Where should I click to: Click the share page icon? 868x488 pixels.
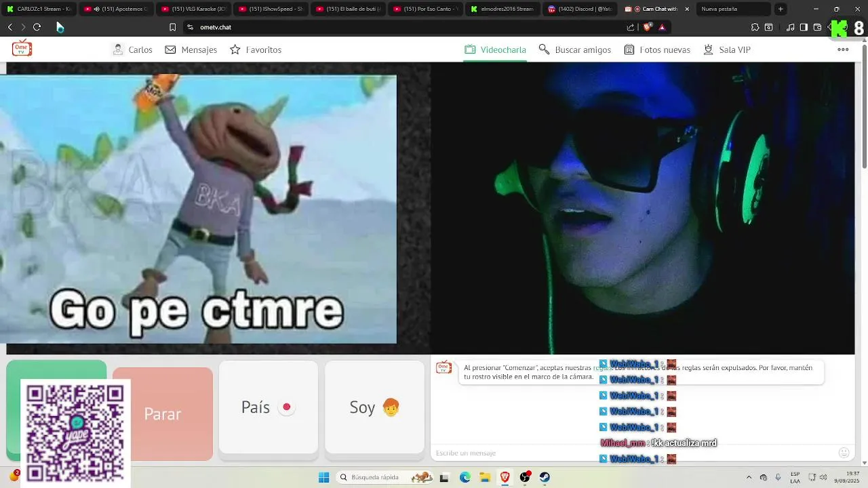click(x=631, y=27)
